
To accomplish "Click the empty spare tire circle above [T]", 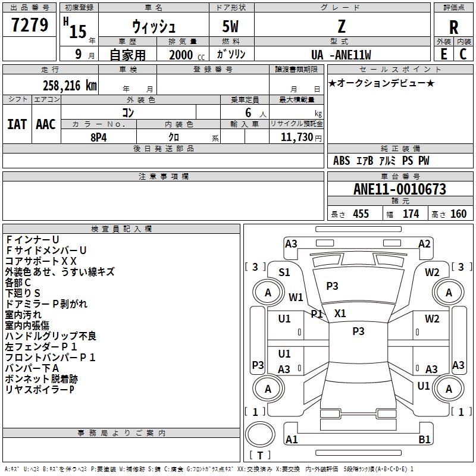I will pos(259,435).
